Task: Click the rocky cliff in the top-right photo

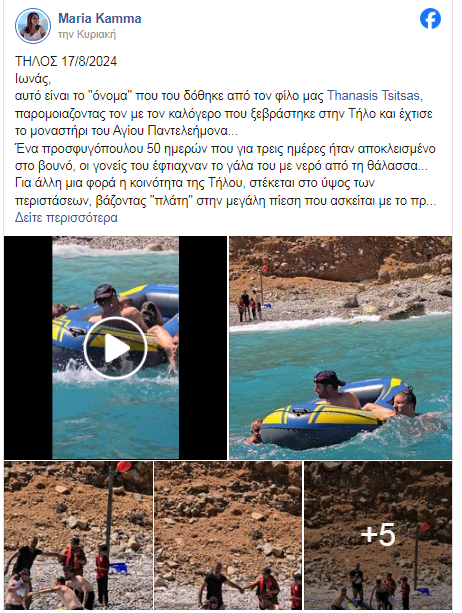Action: (340, 258)
